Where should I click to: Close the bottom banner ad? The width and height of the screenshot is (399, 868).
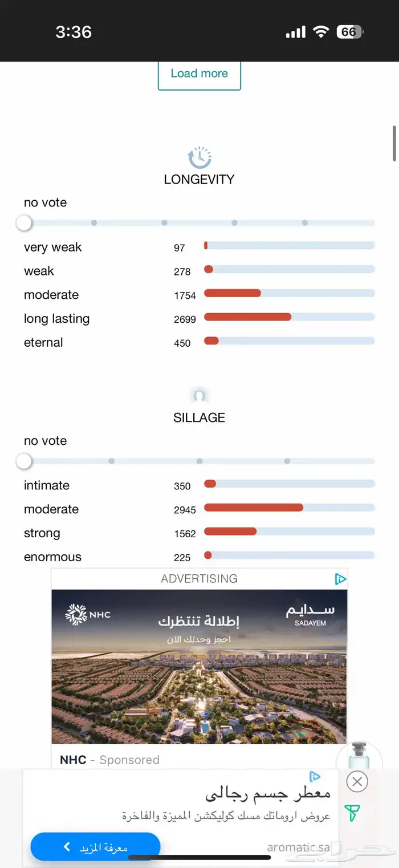point(357,781)
